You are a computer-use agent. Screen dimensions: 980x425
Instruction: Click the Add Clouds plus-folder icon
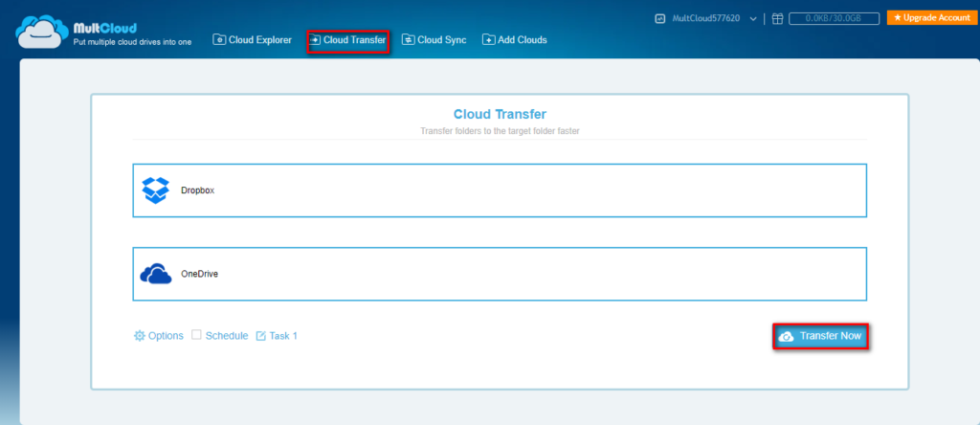(488, 40)
